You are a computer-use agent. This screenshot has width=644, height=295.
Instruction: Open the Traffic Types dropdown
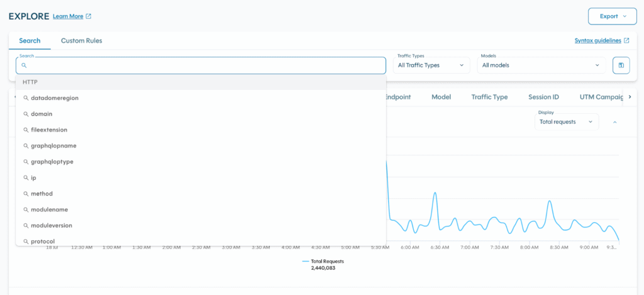click(x=431, y=65)
